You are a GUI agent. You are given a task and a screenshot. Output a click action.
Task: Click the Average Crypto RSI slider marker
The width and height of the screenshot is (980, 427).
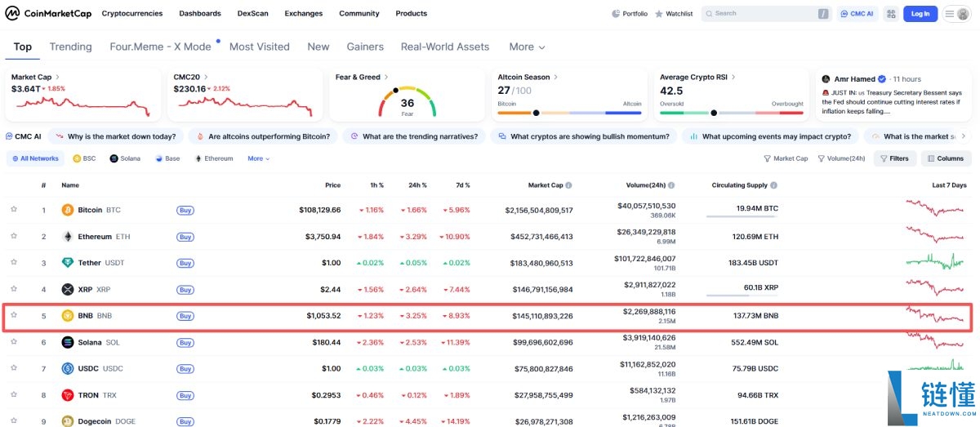click(714, 113)
